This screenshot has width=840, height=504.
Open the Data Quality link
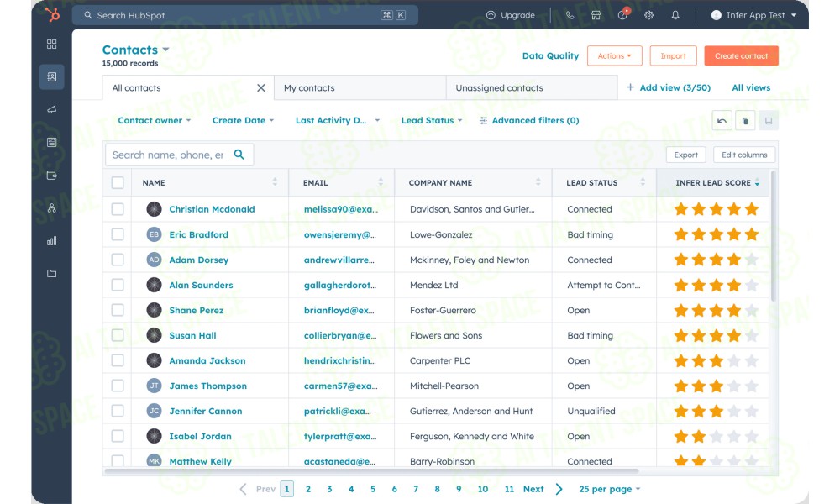[551, 55]
